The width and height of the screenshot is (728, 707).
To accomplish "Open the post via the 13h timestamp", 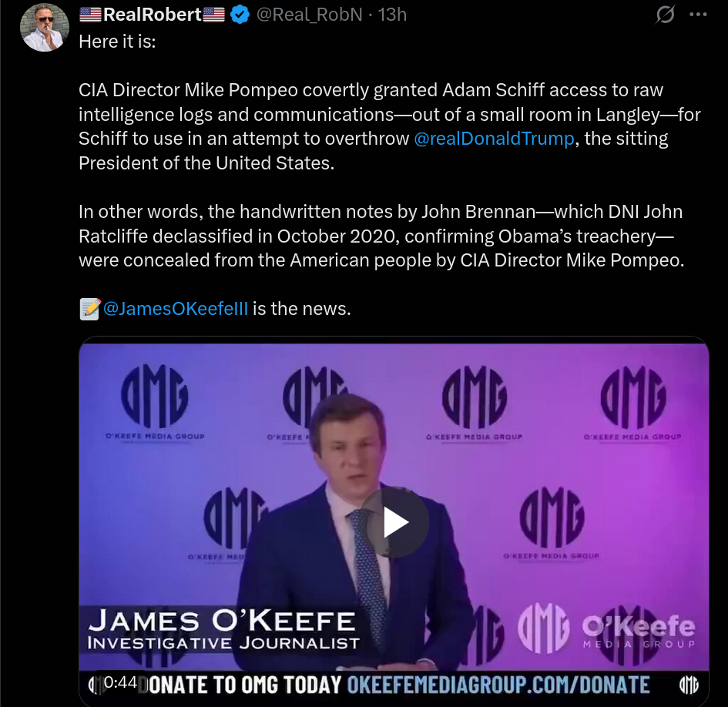I will coord(392,15).
